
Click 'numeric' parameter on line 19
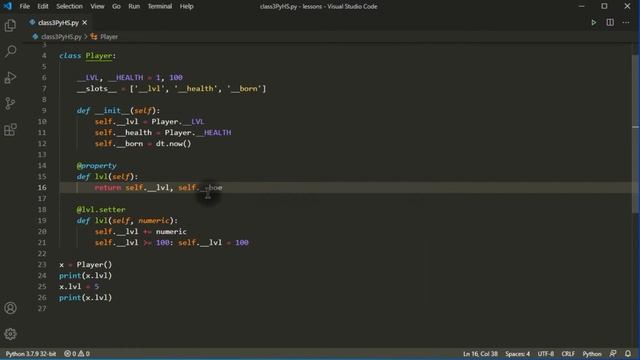click(153, 220)
